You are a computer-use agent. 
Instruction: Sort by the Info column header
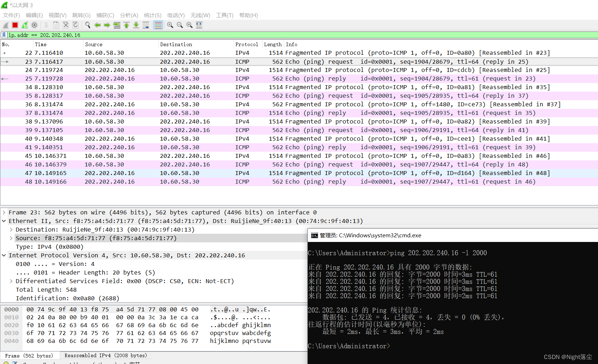pyautogui.click(x=441, y=44)
